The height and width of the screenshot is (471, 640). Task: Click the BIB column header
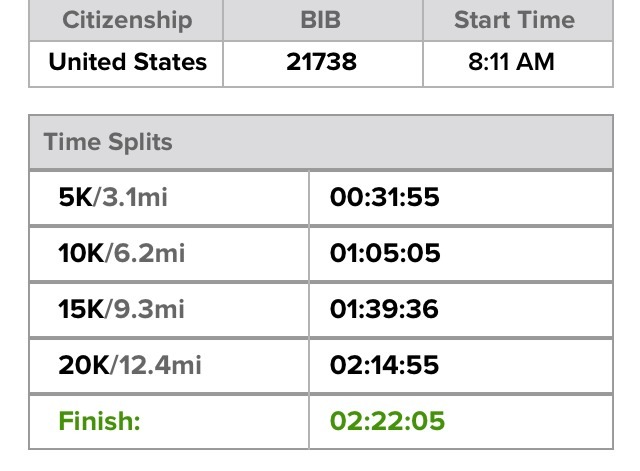pos(321,20)
